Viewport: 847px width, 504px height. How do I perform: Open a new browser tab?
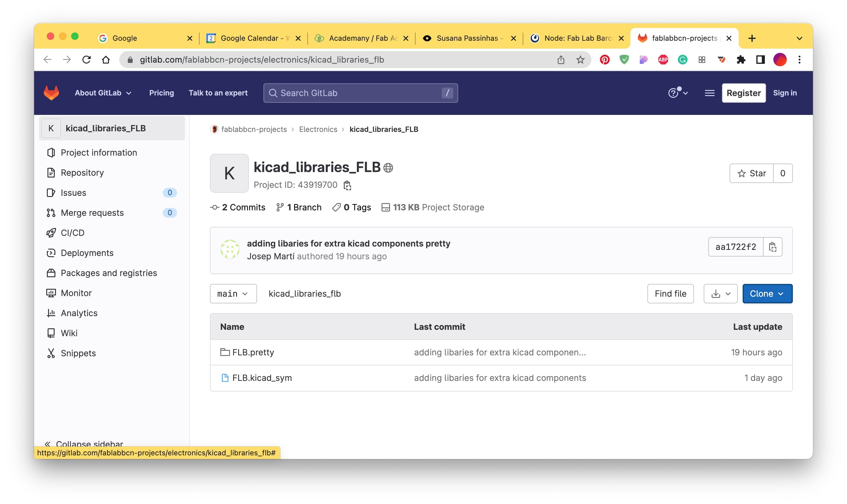tap(752, 38)
